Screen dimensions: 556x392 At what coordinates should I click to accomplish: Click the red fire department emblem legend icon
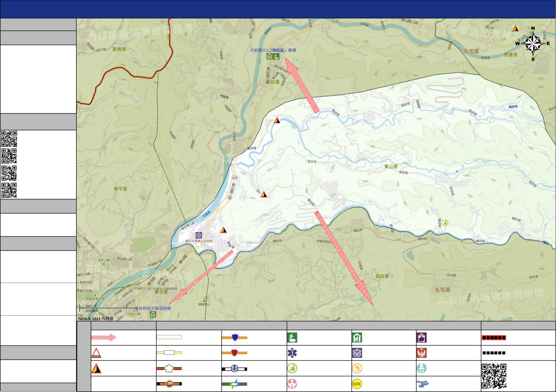coord(422,353)
